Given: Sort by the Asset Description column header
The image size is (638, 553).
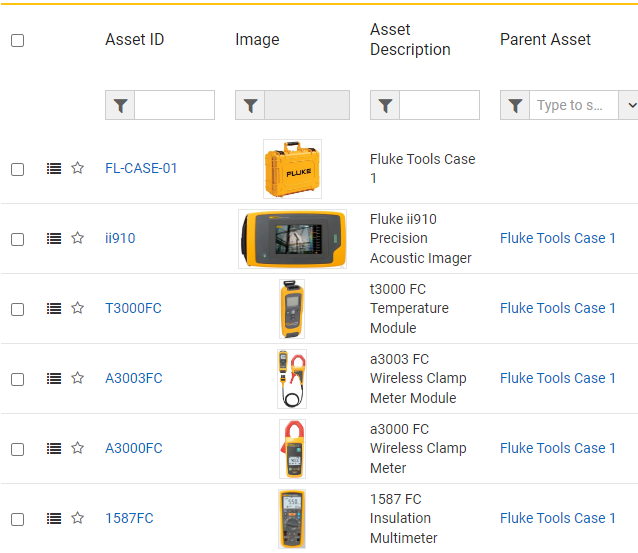Looking at the screenshot, I should [x=410, y=39].
